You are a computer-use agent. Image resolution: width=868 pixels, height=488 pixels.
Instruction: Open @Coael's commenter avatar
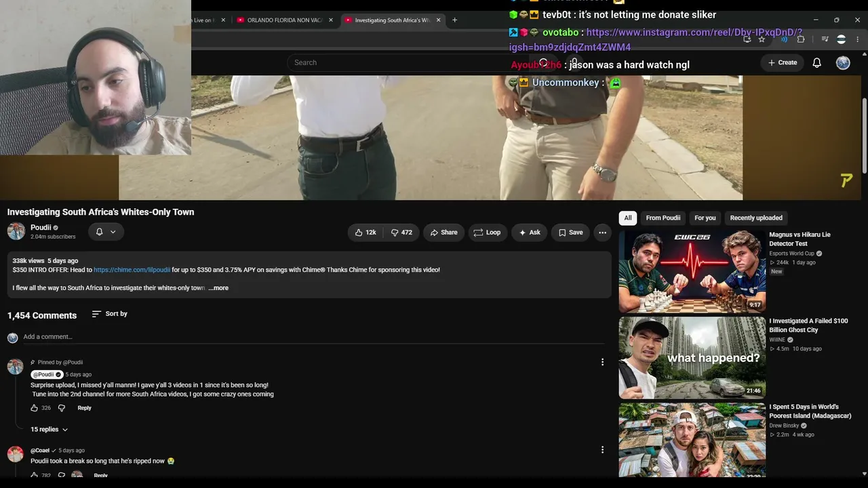click(x=15, y=454)
